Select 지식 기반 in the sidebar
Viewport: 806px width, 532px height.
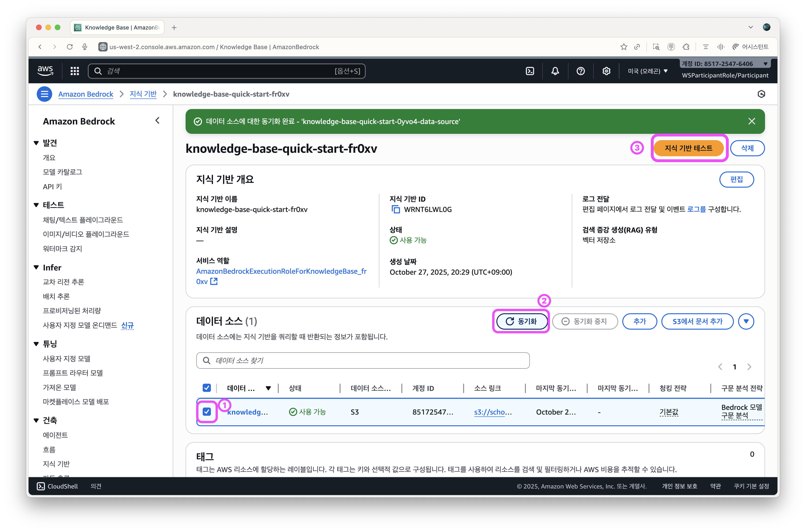[x=56, y=464]
